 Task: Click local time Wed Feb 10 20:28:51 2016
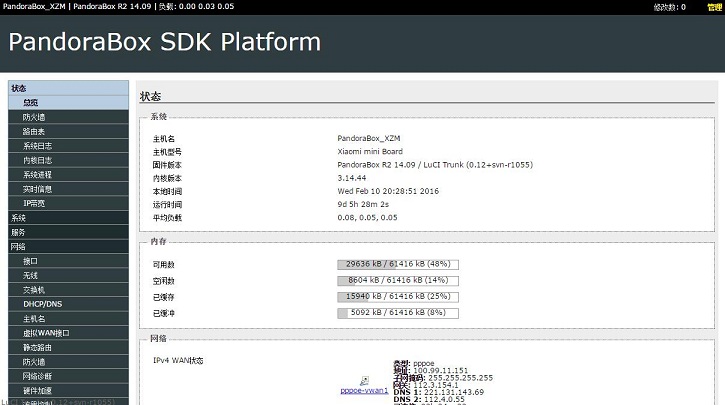click(x=388, y=191)
